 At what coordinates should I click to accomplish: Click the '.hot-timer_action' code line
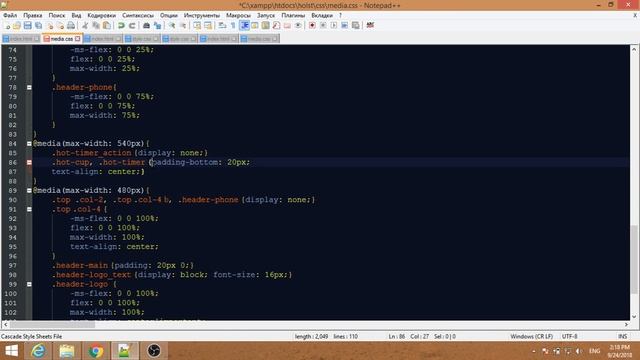click(x=130, y=153)
